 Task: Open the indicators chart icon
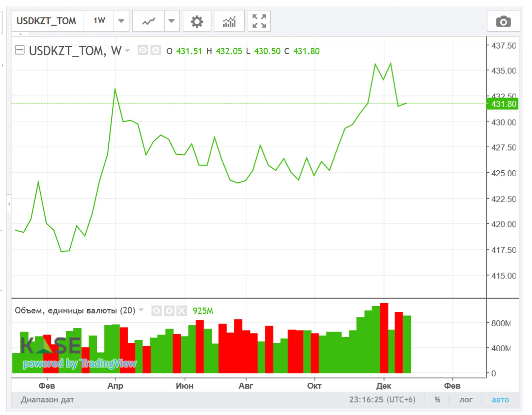pos(229,21)
